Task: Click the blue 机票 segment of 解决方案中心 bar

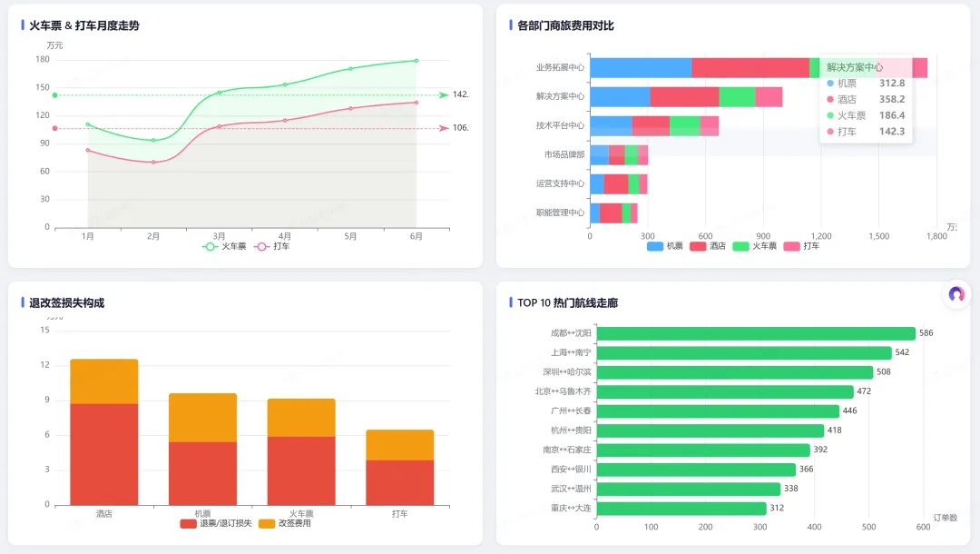Action: click(620, 97)
